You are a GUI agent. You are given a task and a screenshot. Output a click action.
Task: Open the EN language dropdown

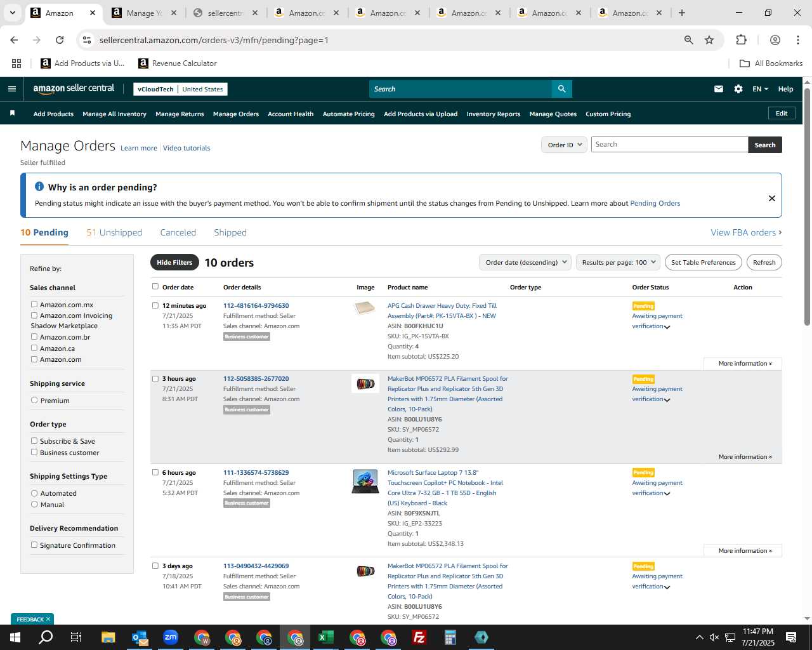point(760,89)
